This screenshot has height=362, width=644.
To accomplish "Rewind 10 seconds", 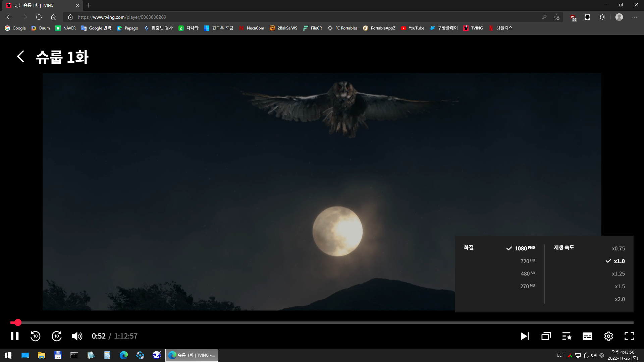I will tap(35, 336).
